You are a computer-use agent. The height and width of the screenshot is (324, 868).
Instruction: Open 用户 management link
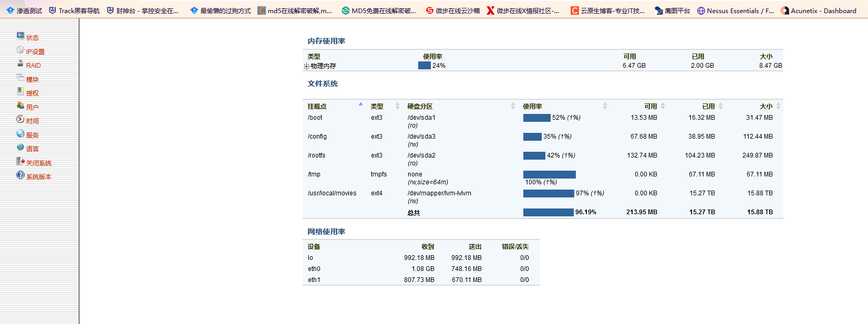pos(33,107)
